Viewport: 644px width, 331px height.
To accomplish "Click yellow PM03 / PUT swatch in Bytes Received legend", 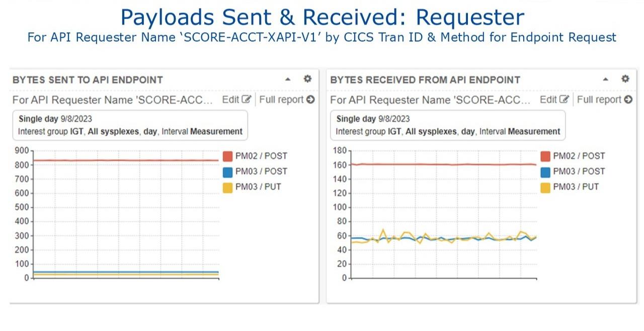I will pos(545,187).
